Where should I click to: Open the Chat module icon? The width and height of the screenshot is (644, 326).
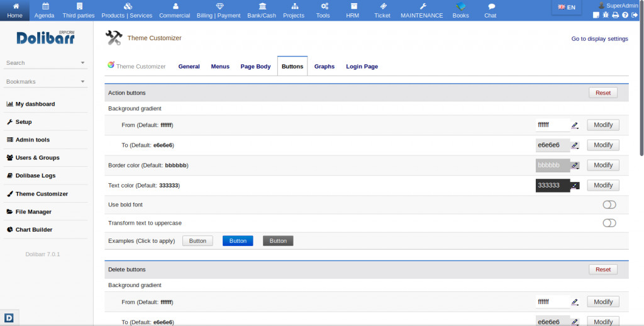tap(490, 10)
